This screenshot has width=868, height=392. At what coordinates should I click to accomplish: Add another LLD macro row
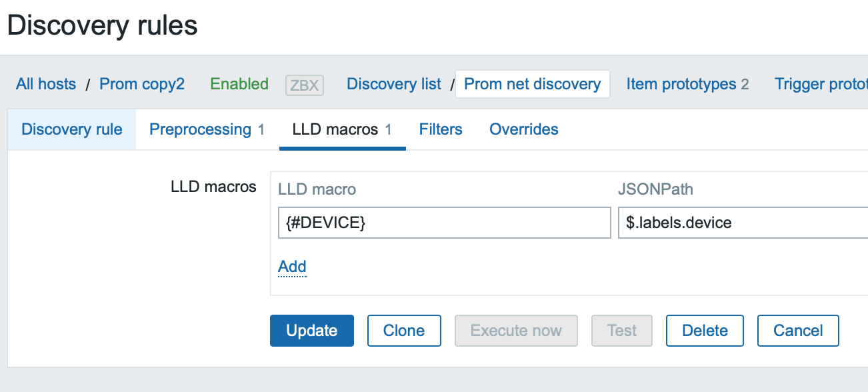[x=292, y=267]
